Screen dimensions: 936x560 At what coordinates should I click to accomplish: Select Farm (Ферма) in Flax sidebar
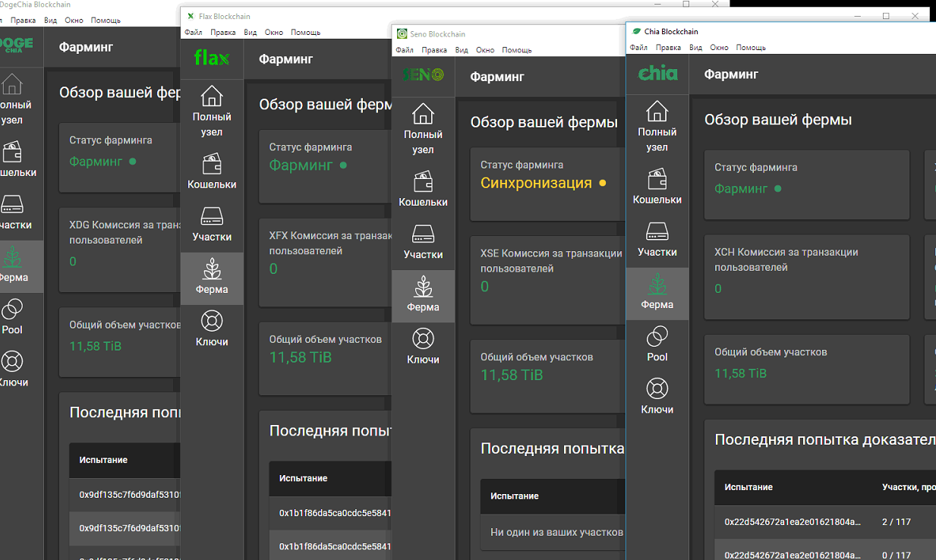pos(212,278)
